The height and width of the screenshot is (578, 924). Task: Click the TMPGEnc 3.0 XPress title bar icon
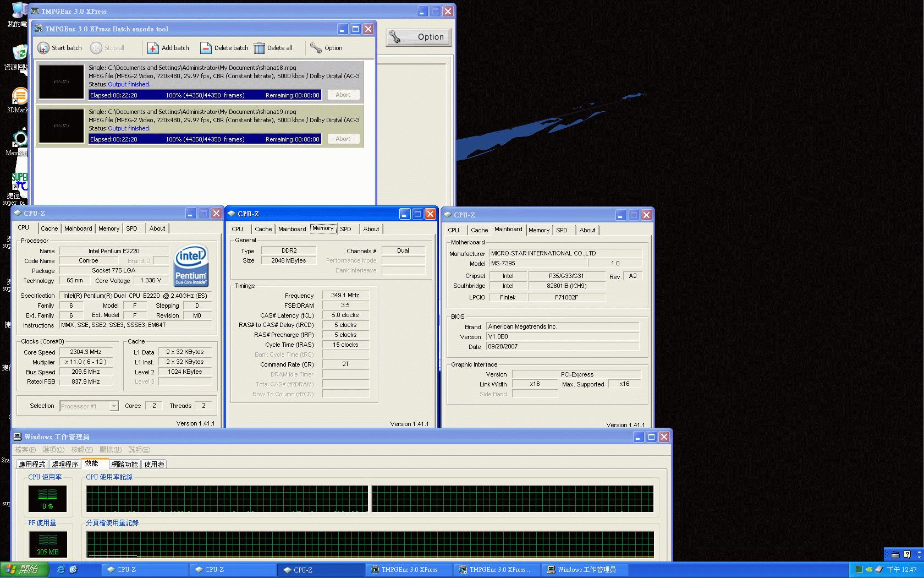[x=35, y=11]
